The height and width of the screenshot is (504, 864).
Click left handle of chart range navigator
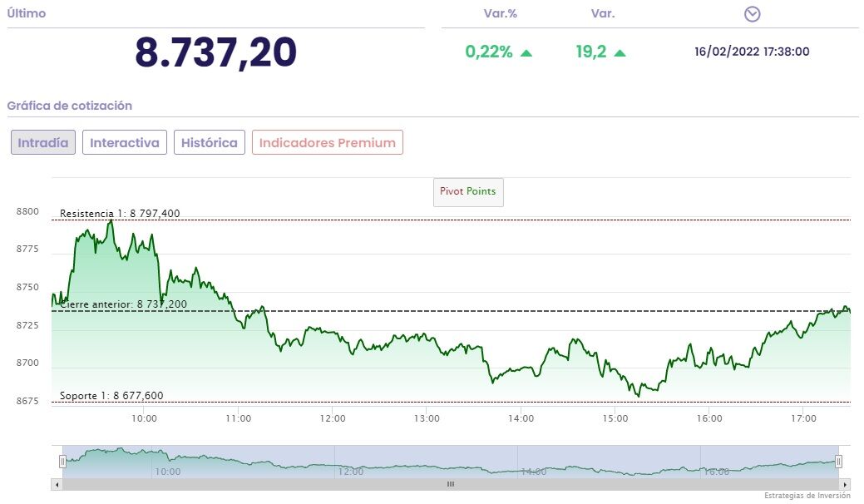(62, 462)
